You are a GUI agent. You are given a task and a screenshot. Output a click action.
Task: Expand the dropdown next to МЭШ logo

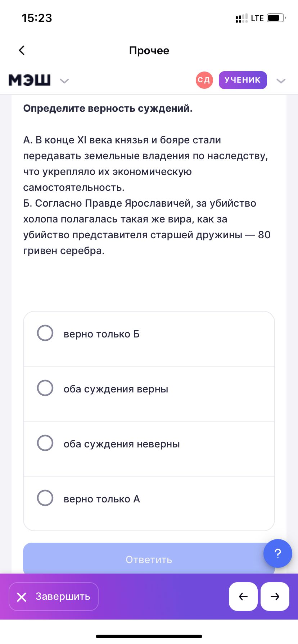click(64, 81)
